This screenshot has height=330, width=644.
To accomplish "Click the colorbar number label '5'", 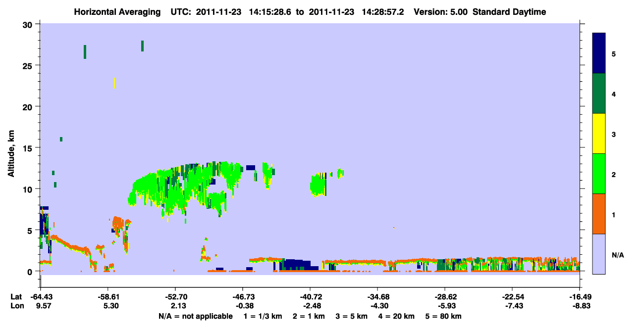I will click(614, 54).
